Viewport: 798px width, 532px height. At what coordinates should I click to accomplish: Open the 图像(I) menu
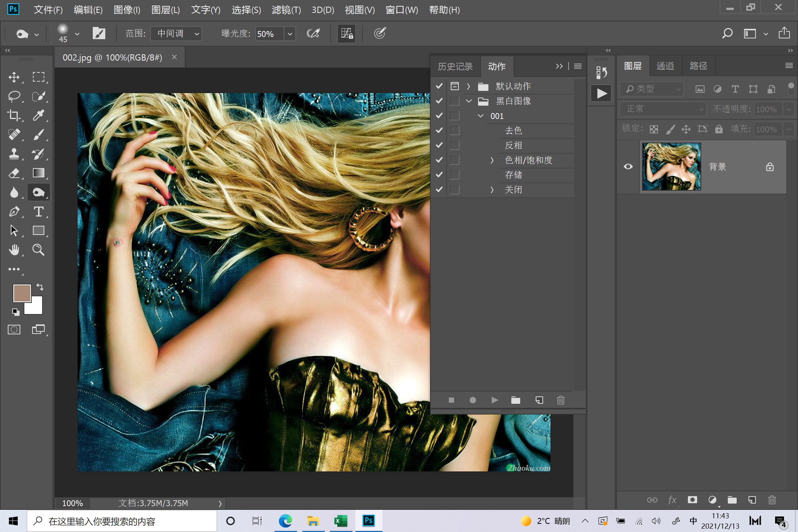(127, 10)
